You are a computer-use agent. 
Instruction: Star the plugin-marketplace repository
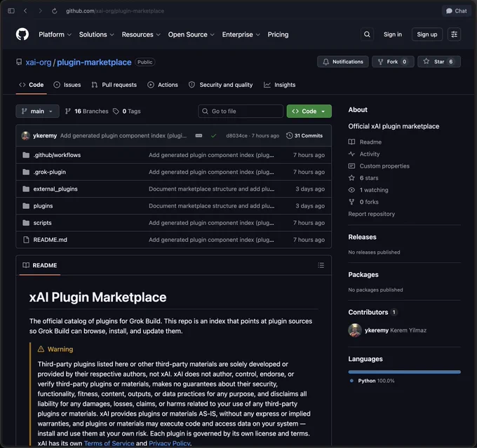point(439,62)
